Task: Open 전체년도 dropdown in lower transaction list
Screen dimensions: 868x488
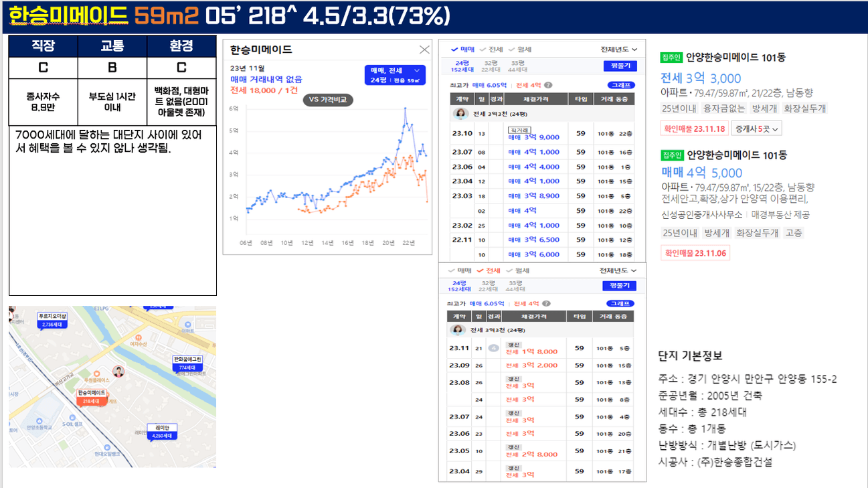Action: tap(619, 270)
